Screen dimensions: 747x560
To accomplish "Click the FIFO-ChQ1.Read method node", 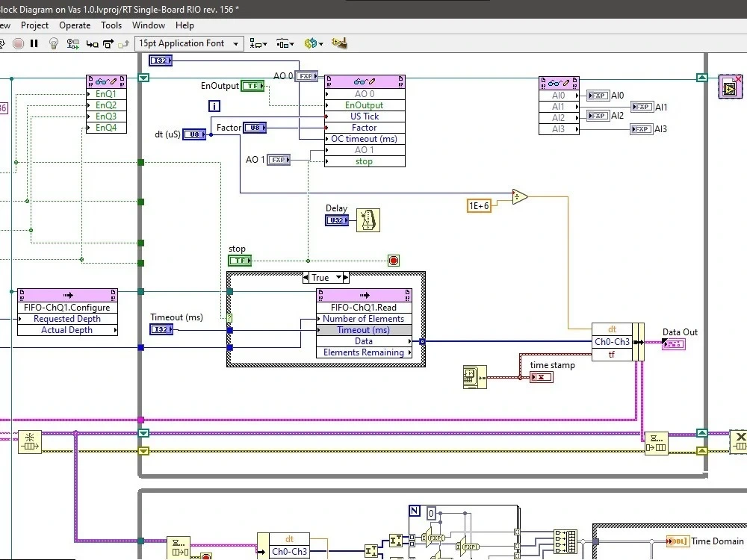I will [x=364, y=307].
